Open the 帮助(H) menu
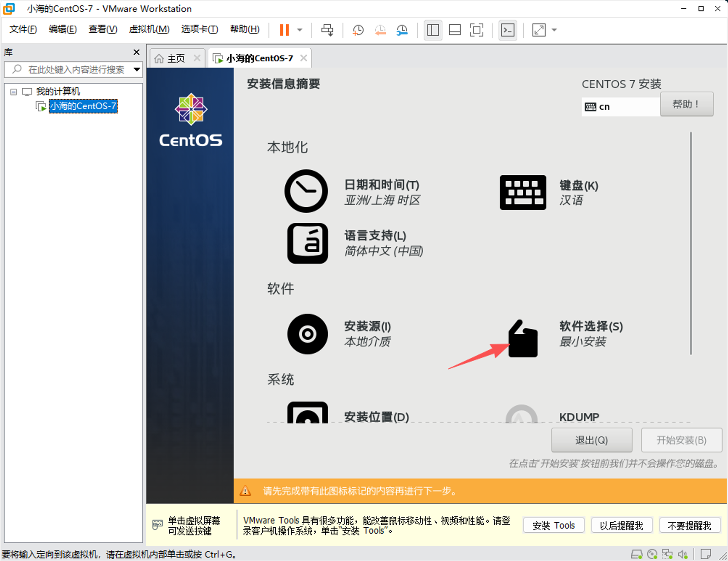 (245, 30)
